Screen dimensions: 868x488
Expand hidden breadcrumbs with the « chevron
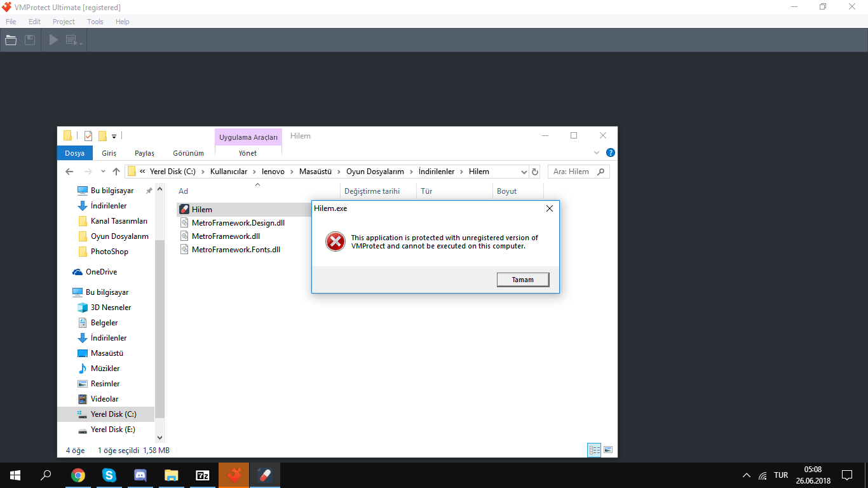143,172
